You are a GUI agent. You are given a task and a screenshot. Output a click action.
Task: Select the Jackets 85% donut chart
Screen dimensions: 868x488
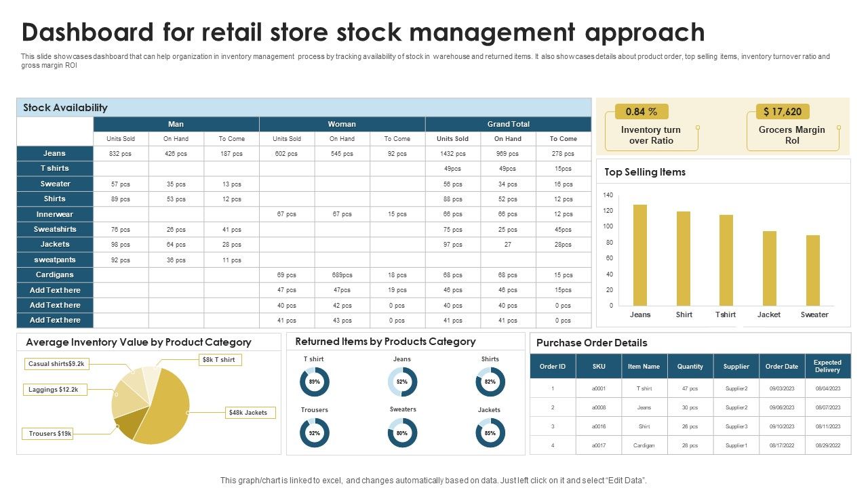click(490, 432)
